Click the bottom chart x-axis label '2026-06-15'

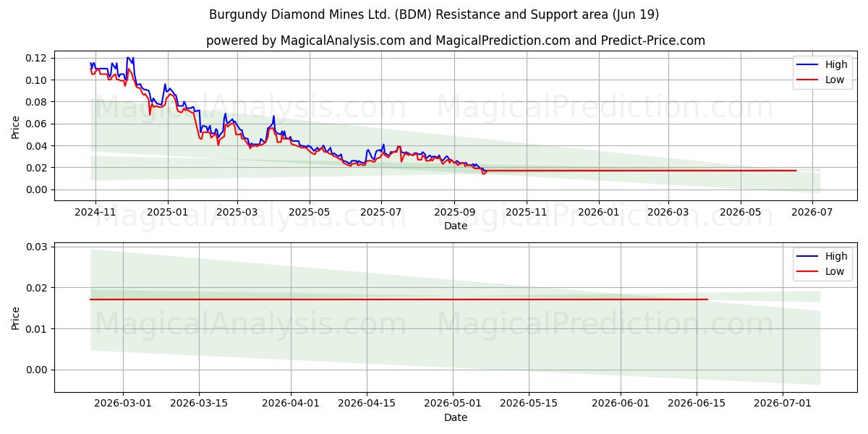(697, 405)
